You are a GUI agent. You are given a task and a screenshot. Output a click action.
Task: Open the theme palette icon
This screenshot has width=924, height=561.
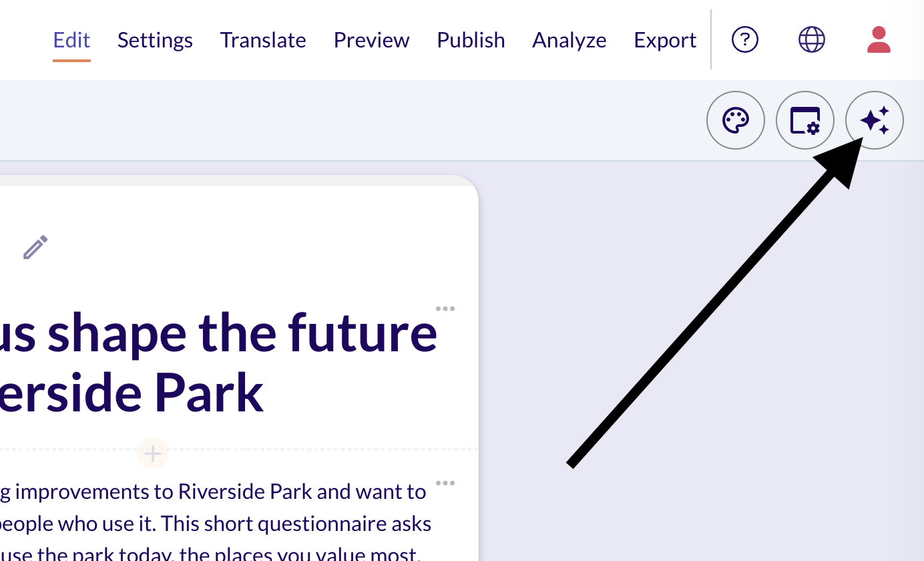736,121
